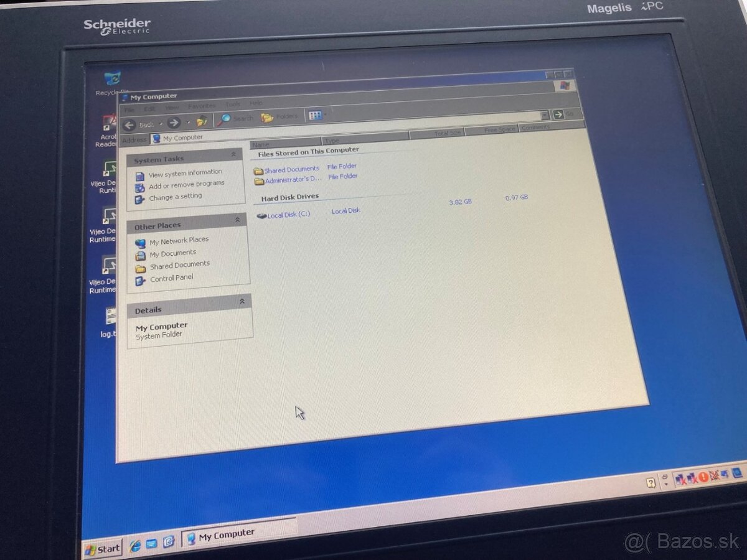747x560 pixels.
Task: Open My Documents link
Action: pyautogui.click(x=173, y=253)
